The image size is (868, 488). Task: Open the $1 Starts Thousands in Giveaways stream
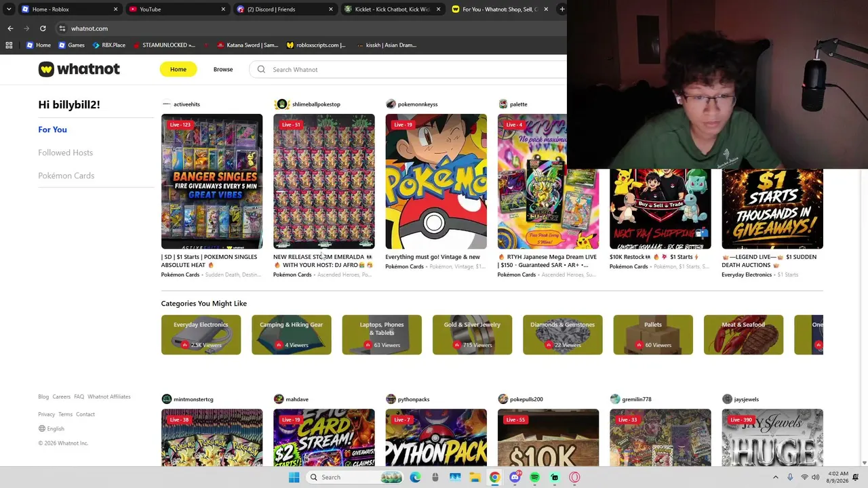pos(772,209)
